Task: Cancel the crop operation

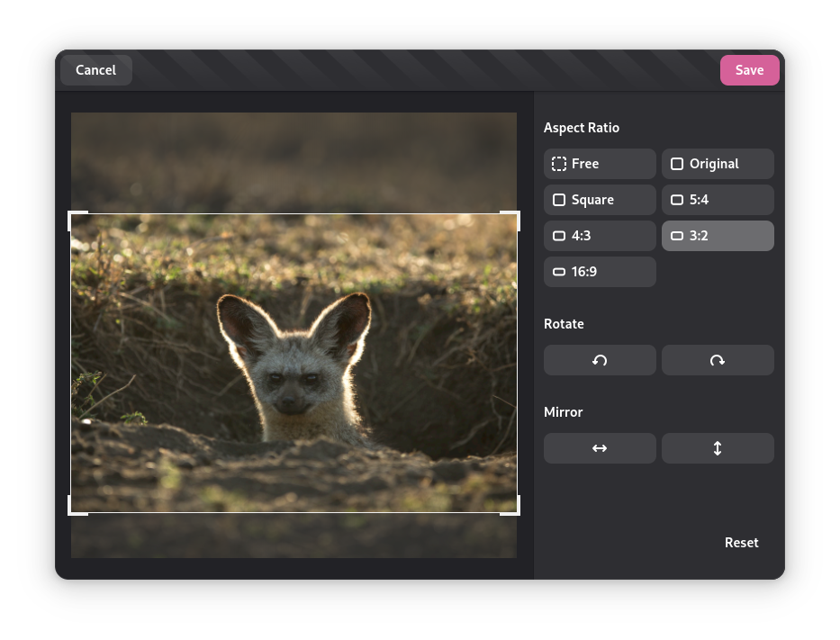Action: point(95,69)
